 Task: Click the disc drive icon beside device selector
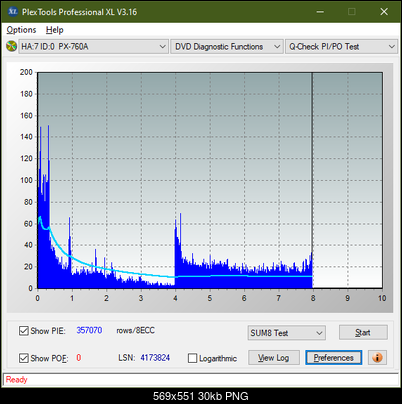coord(11,46)
